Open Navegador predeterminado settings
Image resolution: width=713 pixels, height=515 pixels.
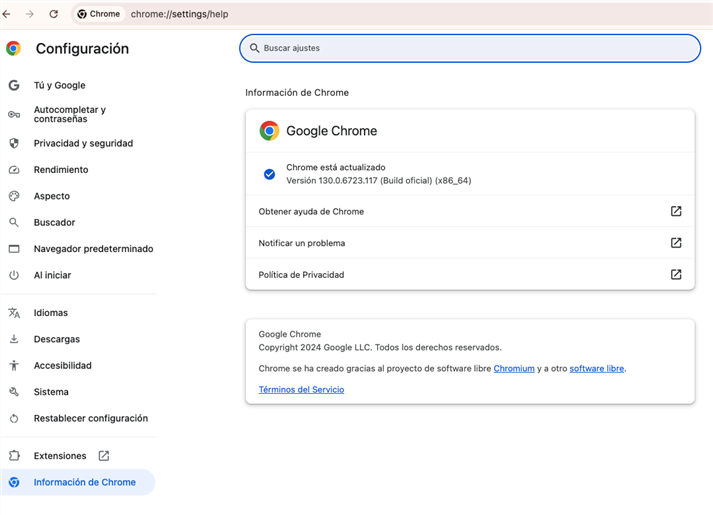(x=93, y=249)
